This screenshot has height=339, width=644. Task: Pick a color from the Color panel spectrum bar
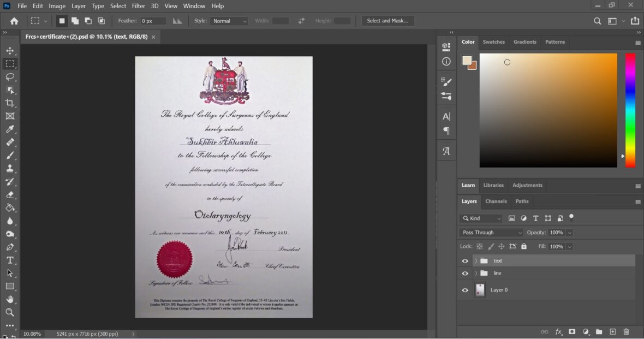pyautogui.click(x=630, y=109)
